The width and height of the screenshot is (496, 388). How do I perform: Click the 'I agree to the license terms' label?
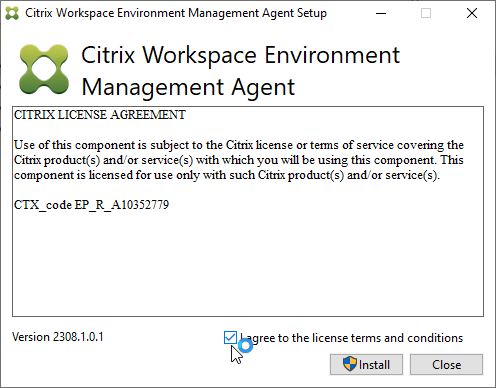pos(351,338)
